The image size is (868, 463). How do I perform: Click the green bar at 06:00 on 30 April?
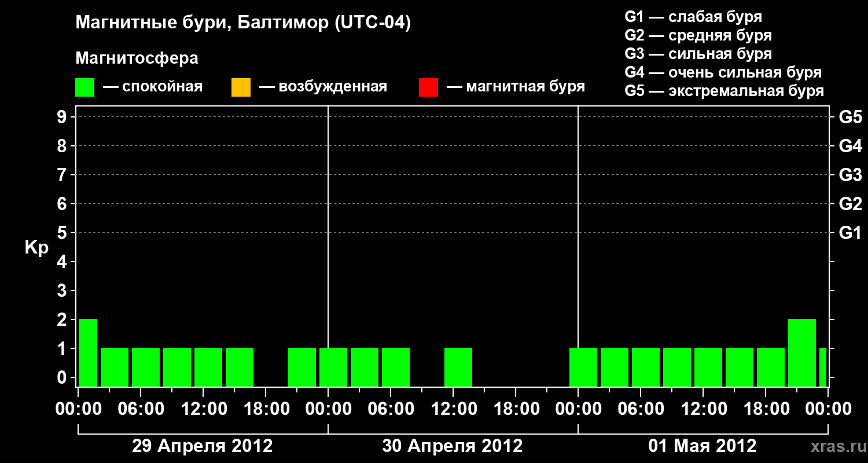point(396,367)
